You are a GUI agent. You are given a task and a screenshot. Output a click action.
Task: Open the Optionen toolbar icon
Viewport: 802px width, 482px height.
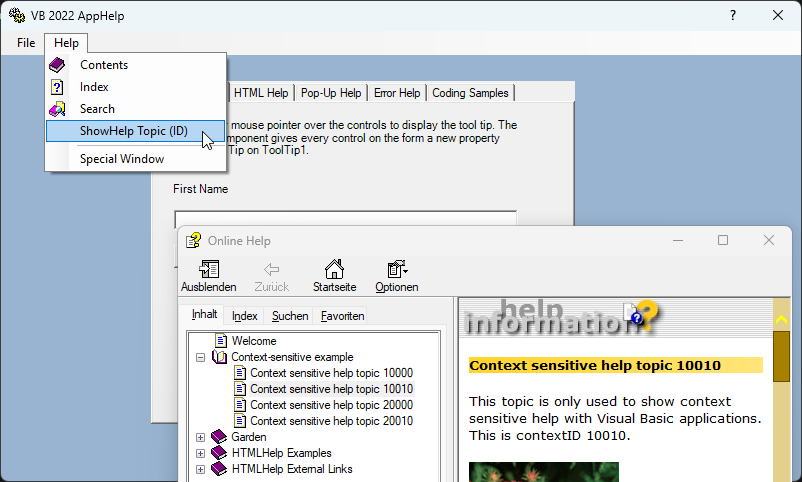point(396,270)
